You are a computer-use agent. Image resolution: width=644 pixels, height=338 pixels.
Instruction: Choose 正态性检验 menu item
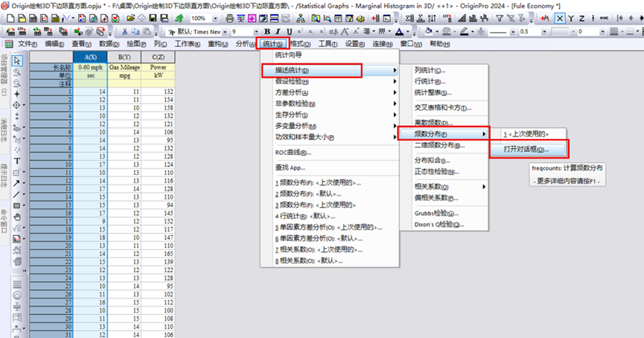[444, 172]
